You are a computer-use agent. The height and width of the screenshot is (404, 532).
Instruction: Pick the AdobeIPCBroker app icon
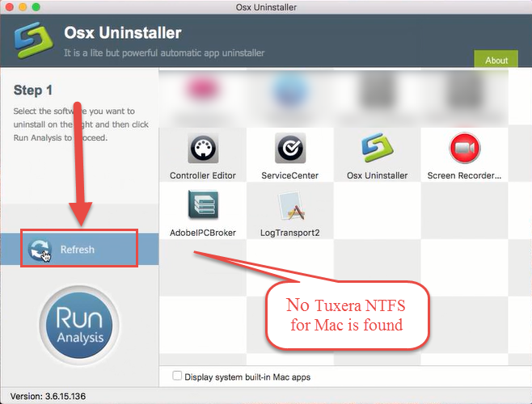[203, 205]
